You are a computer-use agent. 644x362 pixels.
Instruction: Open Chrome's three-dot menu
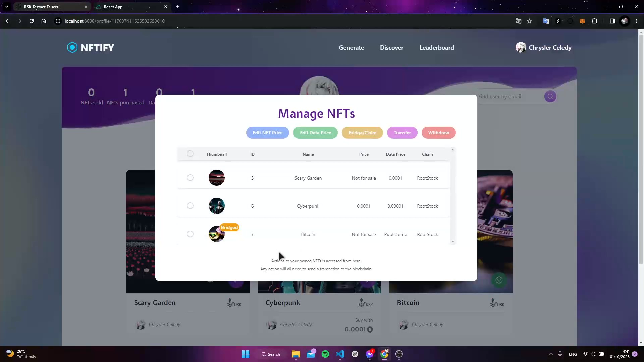636,21
